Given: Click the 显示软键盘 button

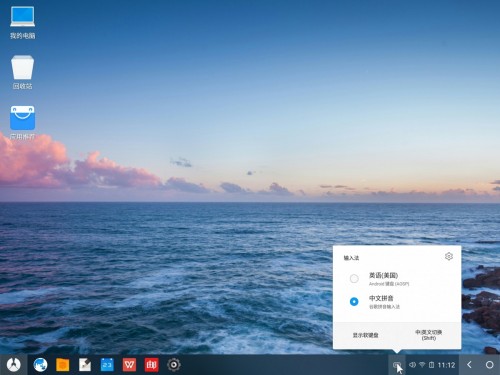Looking at the screenshot, I should coord(365,335).
